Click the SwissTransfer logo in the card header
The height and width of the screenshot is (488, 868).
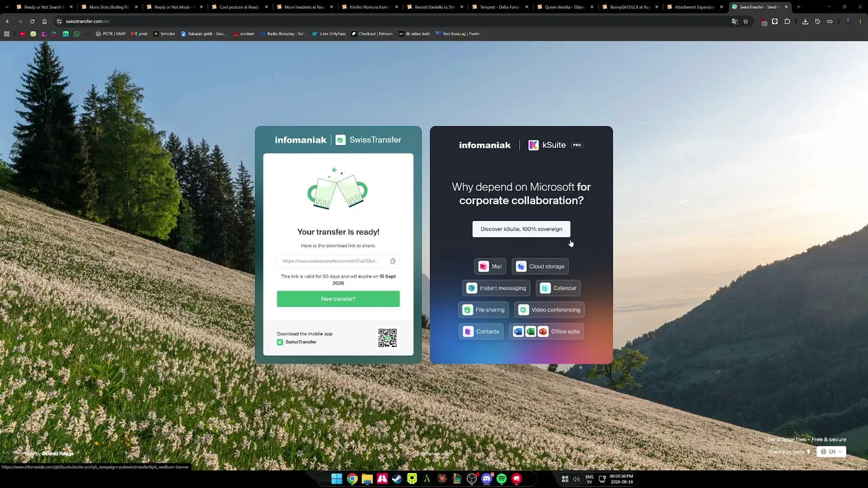(368, 140)
